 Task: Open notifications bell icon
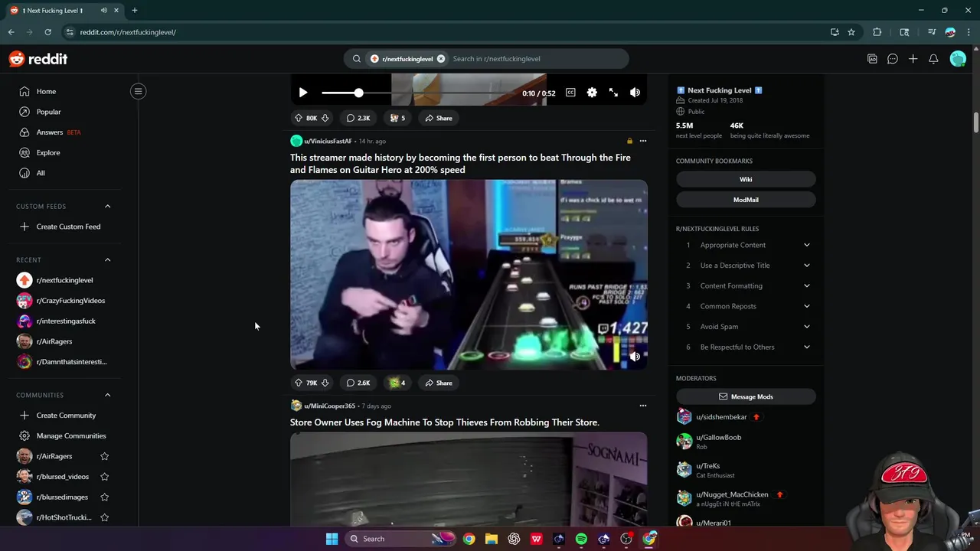(x=933, y=59)
